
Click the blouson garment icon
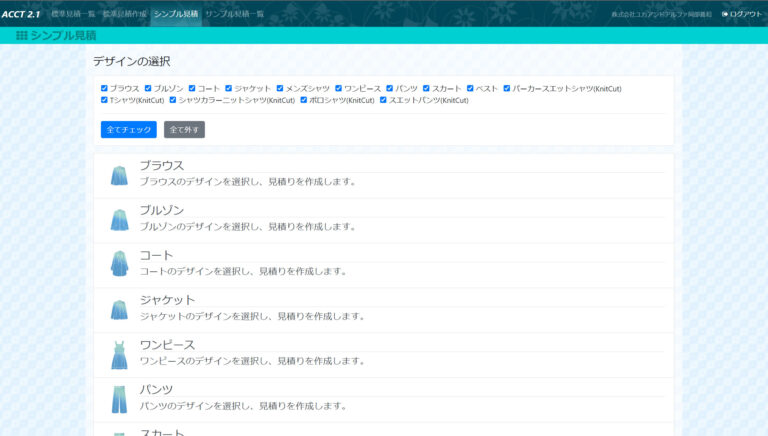120,220
